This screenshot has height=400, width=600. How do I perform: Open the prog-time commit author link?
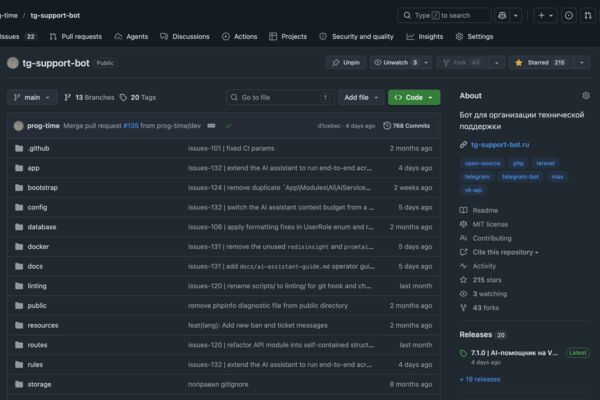pos(43,126)
